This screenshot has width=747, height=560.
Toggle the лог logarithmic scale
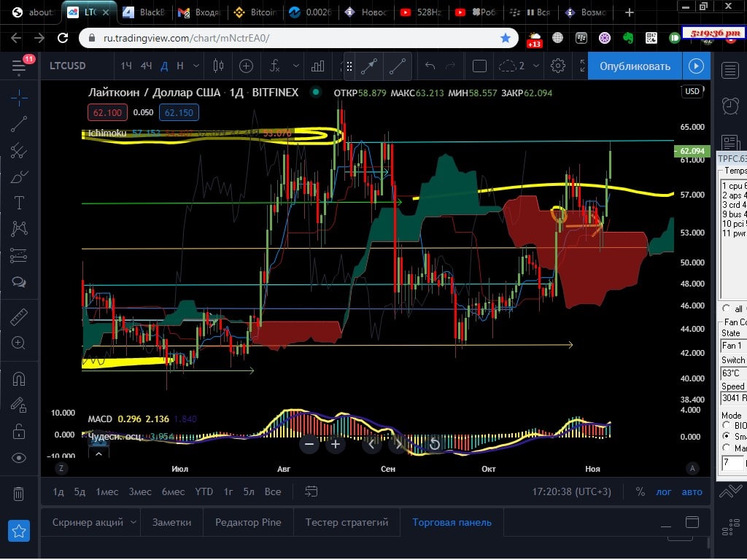[x=664, y=491]
